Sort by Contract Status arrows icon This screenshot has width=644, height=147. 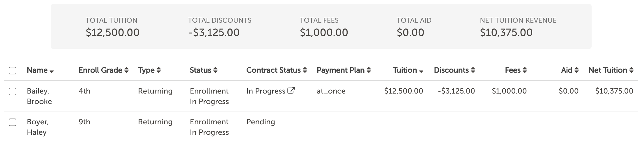305,70
